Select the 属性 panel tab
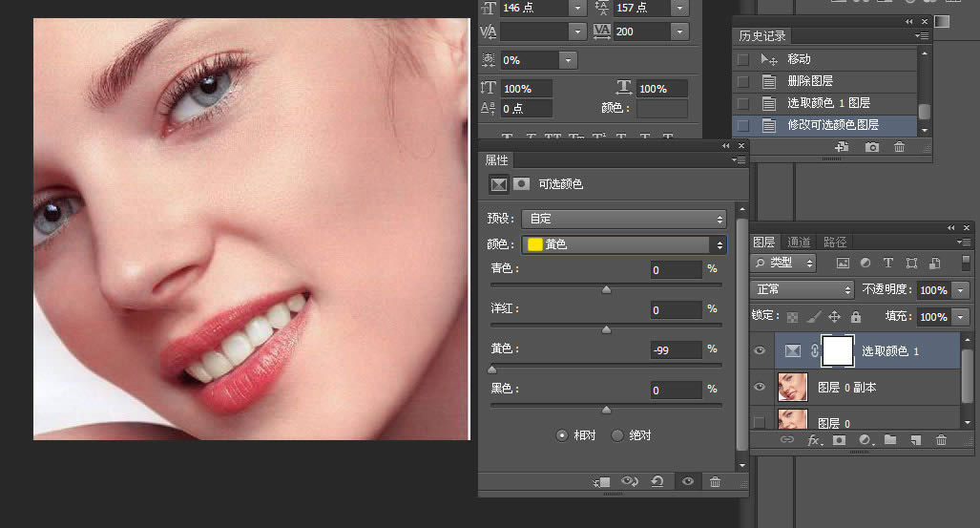Image resolution: width=980 pixels, height=528 pixels. click(496, 160)
